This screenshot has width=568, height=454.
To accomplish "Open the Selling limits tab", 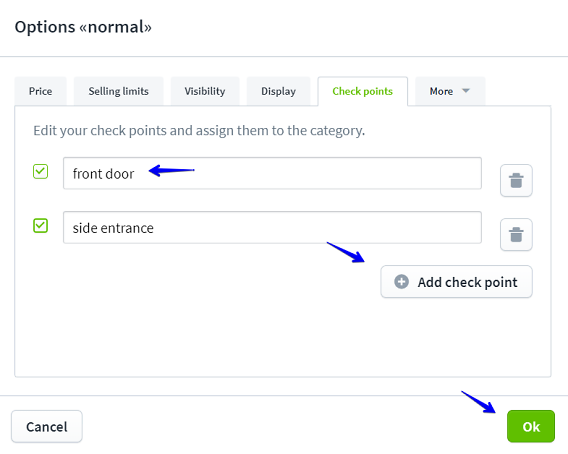I will (x=118, y=91).
